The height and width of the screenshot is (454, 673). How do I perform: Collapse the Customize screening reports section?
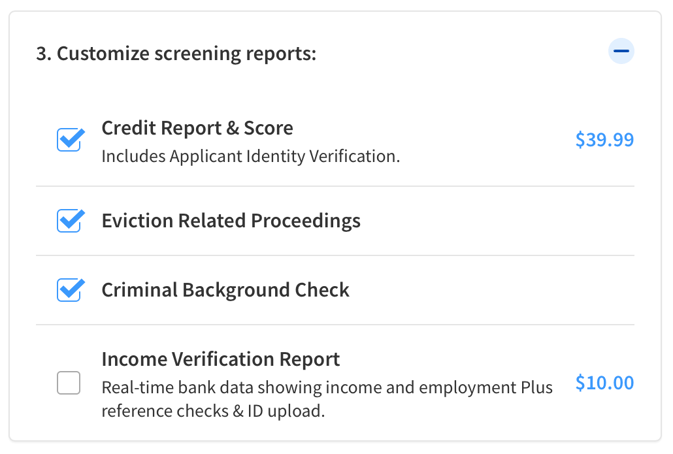[x=621, y=51]
